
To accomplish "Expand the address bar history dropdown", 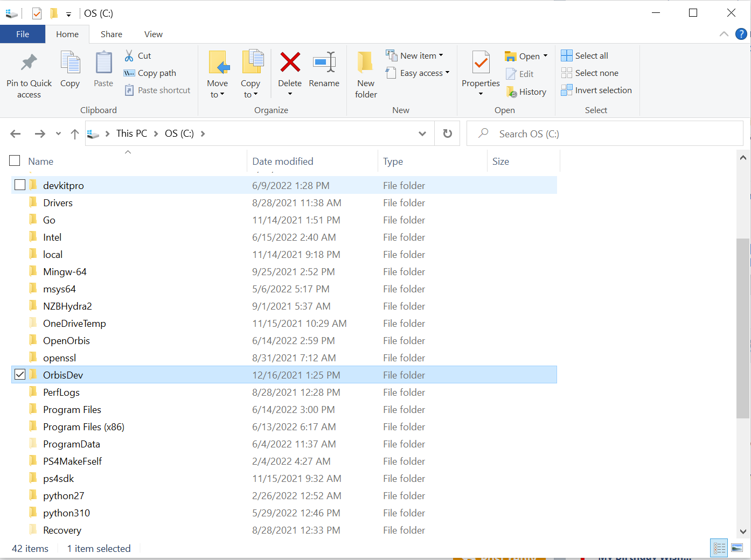I will pos(422,134).
